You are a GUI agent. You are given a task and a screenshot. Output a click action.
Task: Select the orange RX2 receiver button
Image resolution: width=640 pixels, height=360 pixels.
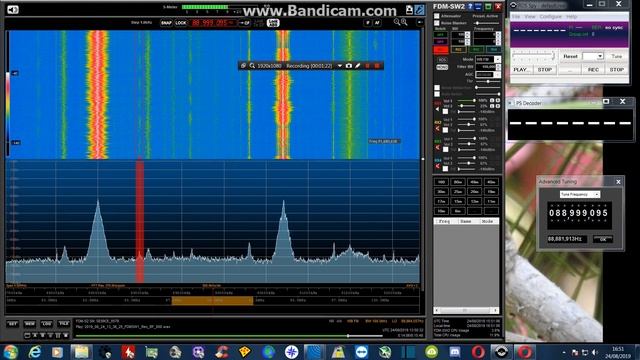pyautogui.click(x=458, y=50)
